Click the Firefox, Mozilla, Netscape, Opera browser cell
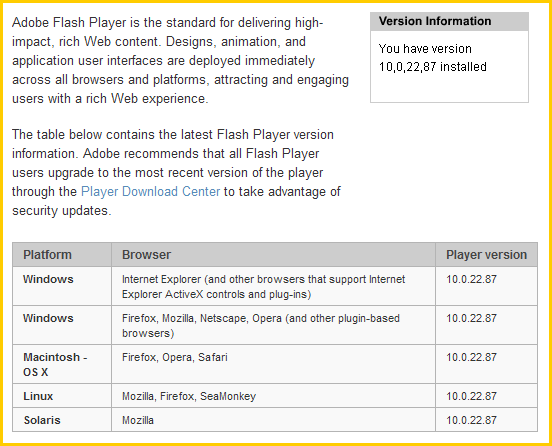Image resolution: width=552 pixels, height=446 pixels. pos(273,325)
